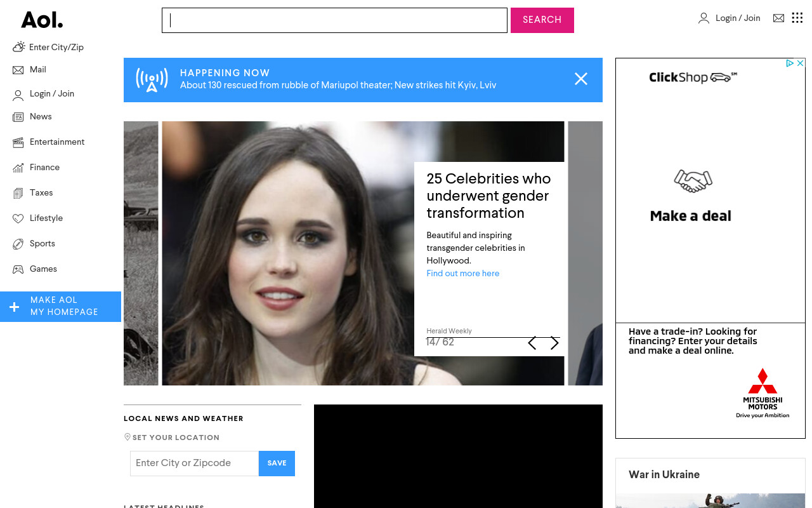
Task: Click the 'Have a trade-in?' ad text
Action: (x=693, y=341)
